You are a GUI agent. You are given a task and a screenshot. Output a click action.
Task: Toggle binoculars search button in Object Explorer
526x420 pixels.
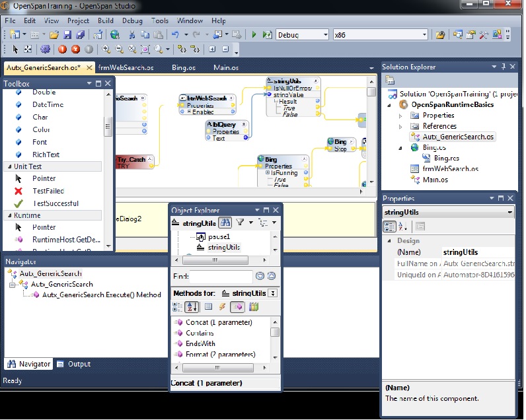225,223
